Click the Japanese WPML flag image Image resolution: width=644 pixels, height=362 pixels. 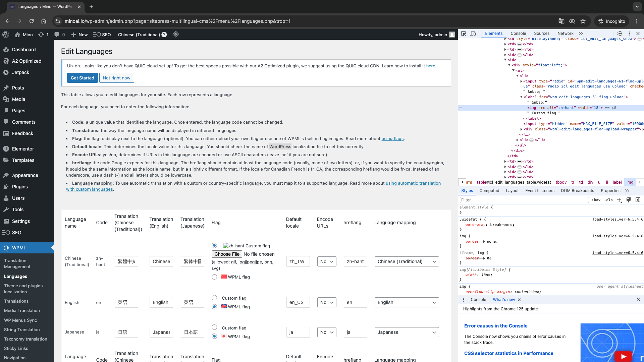(224, 336)
